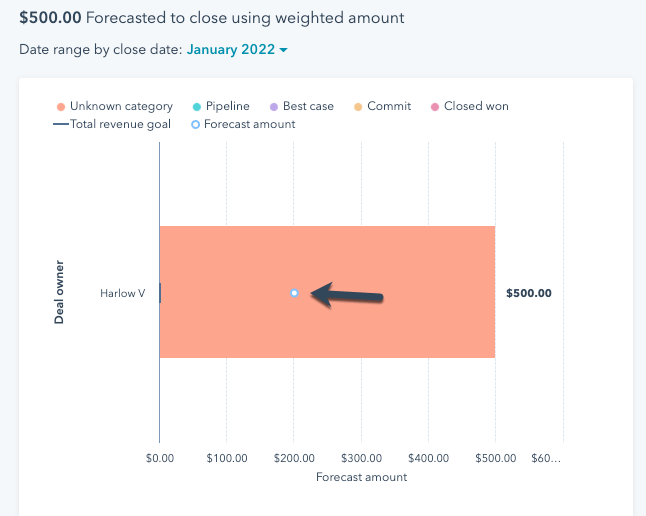This screenshot has width=646, height=516.
Task: Click the orange Unknown category legend dot
Action: 61,106
